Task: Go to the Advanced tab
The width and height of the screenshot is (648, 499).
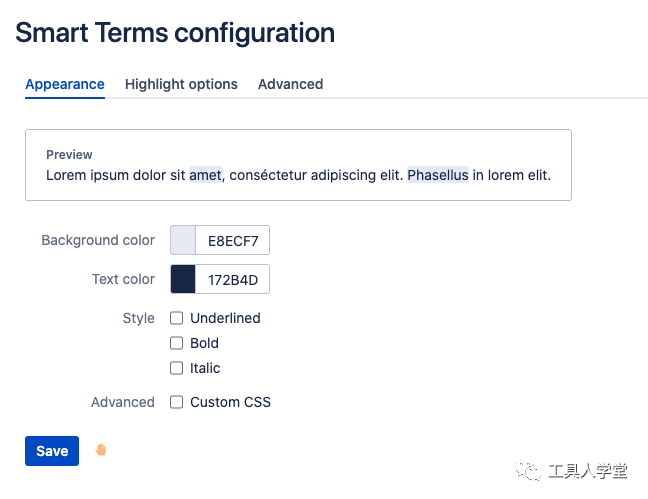Action: [290, 84]
